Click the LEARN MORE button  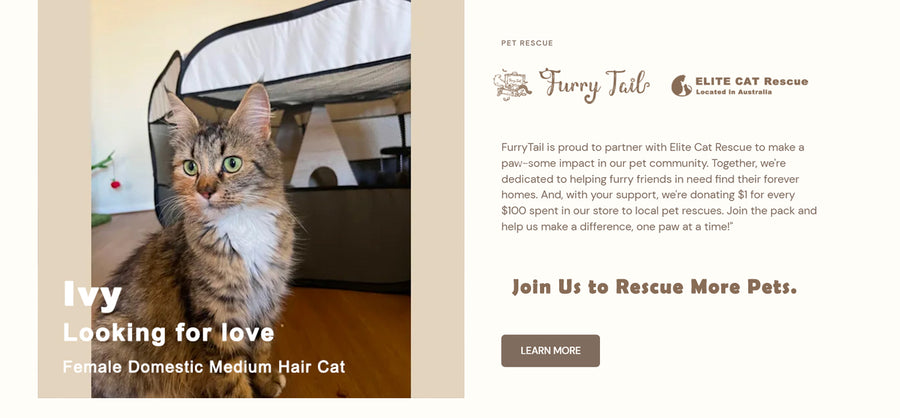pyautogui.click(x=550, y=351)
